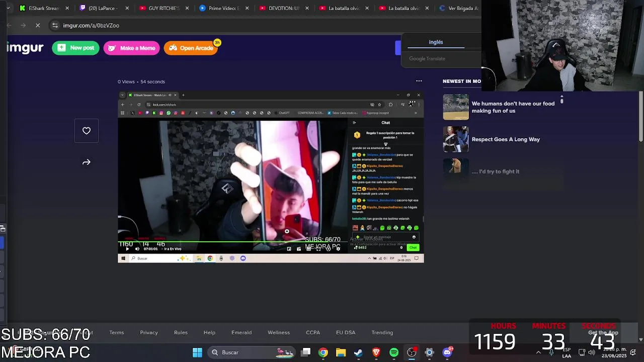Click the network tray icon

coord(582,352)
